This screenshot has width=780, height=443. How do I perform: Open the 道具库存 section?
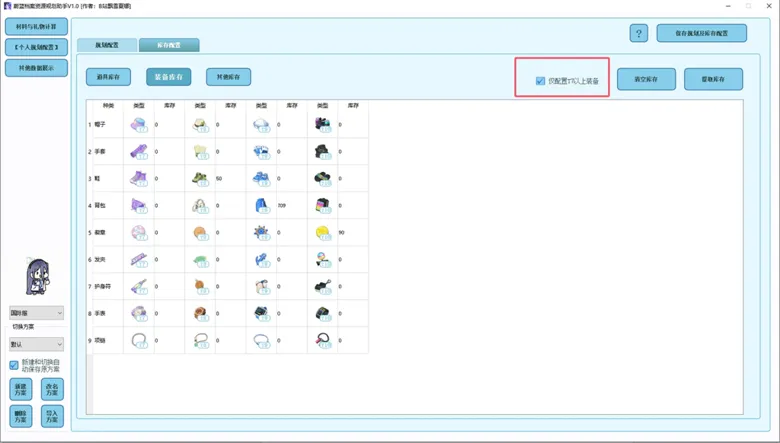coord(108,77)
